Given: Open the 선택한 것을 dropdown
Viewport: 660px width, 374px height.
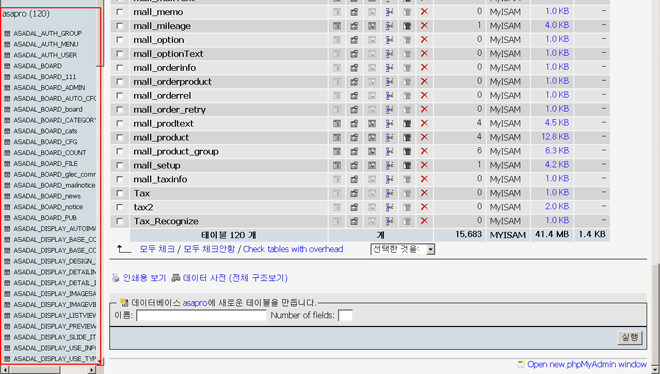Looking at the screenshot, I should 403,249.
